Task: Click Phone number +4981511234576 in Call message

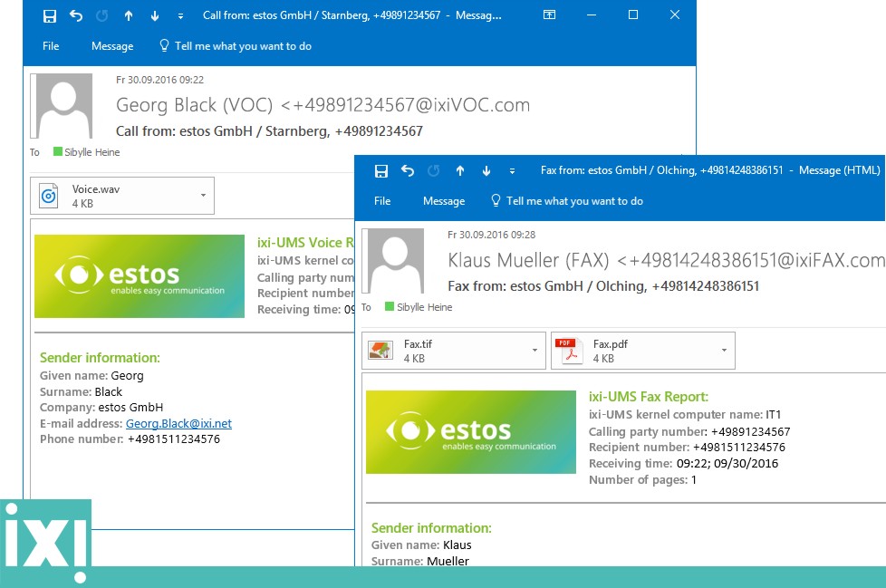Action: [x=130, y=439]
